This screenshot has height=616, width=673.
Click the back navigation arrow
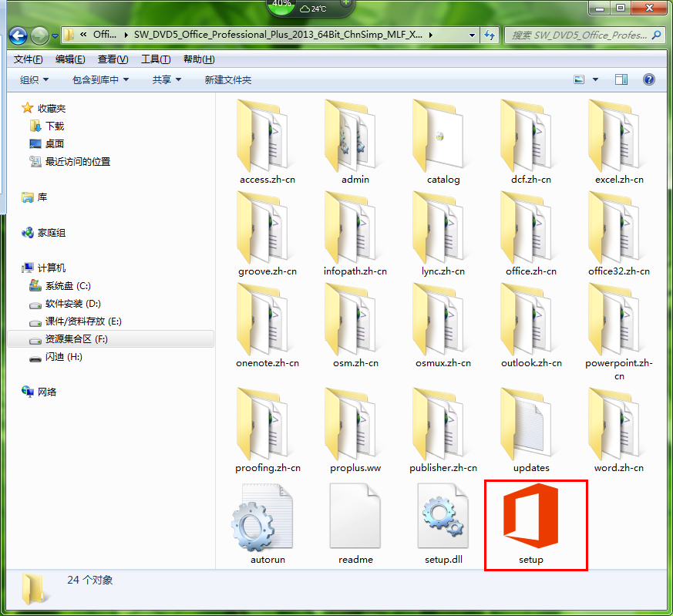coord(19,35)
